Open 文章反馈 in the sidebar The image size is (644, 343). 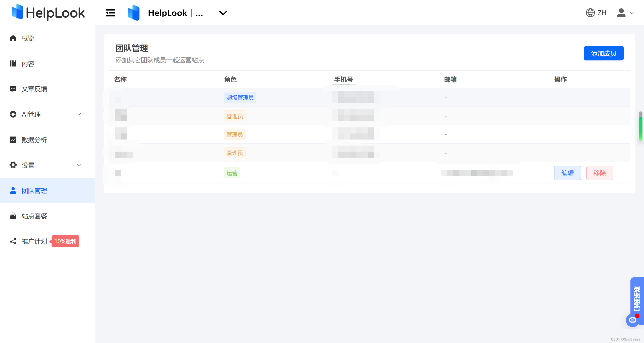coord(34,89)
